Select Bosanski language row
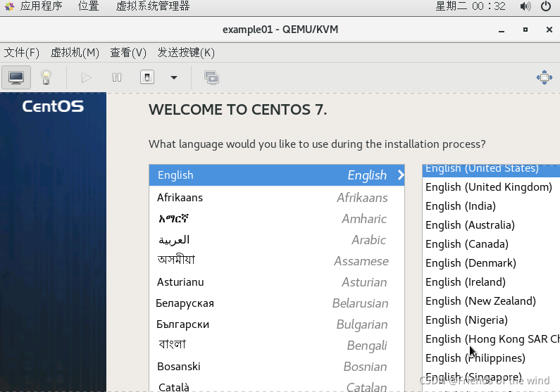 (x=277, y=367)
